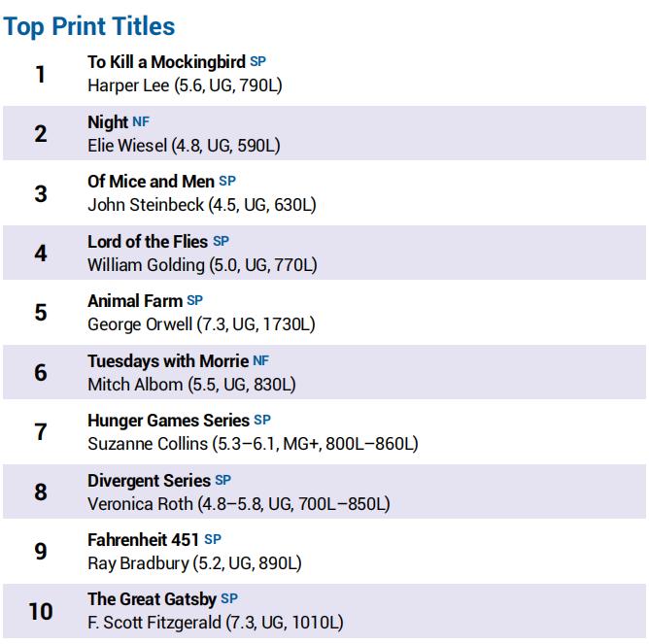Screen dimensions: 649x644
Task: Click the SP badge beside To Kill a Mockingbird
Action: [257, 61]
